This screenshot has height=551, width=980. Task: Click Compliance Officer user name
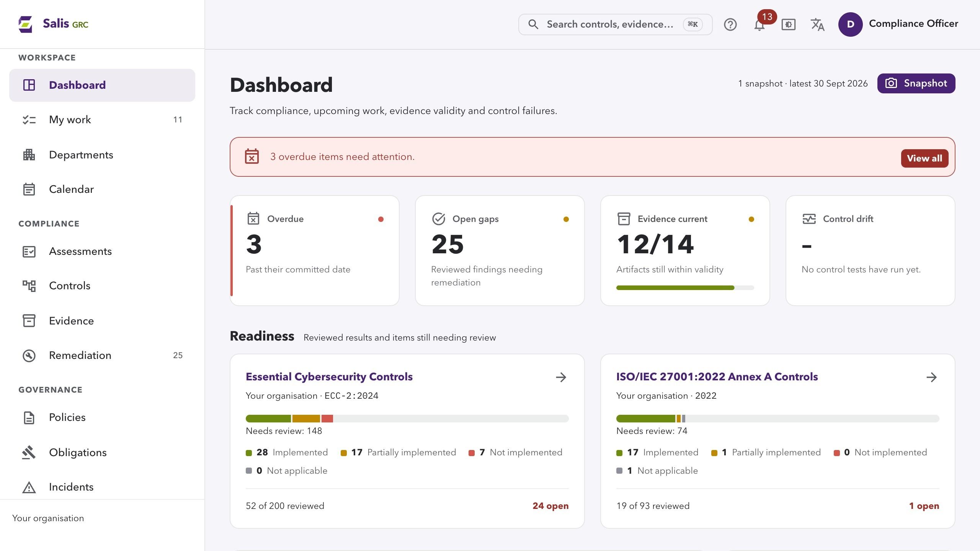[913, 24]
